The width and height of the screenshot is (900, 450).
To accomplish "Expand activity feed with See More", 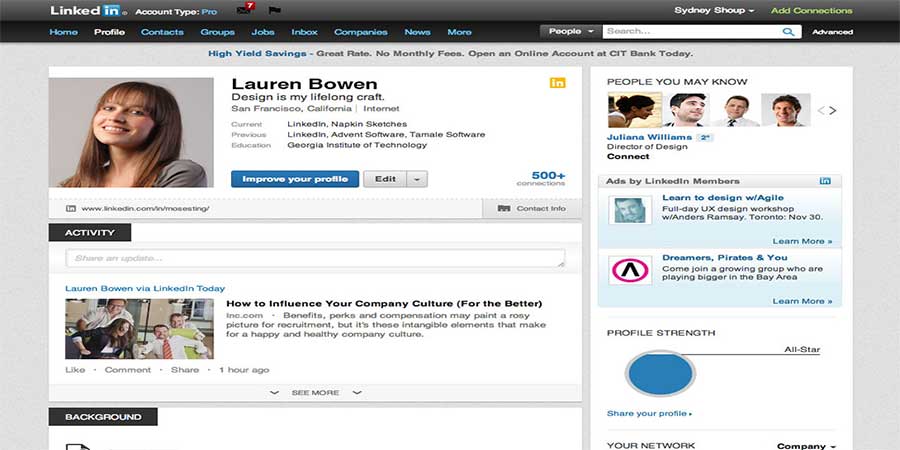I will pyautogui.click(x=315, y=393).
